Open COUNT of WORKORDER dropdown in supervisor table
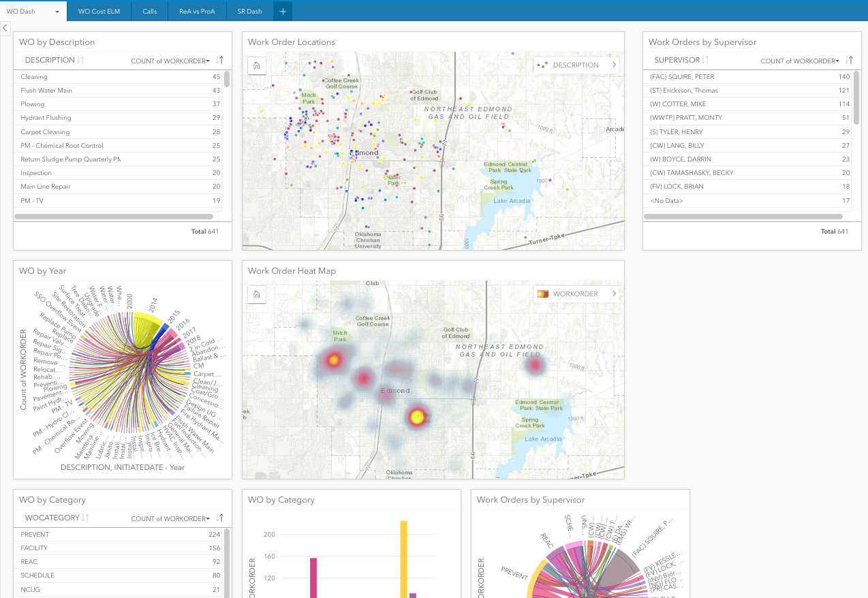This screenshot has height=598, width=868. pos(800,61)
